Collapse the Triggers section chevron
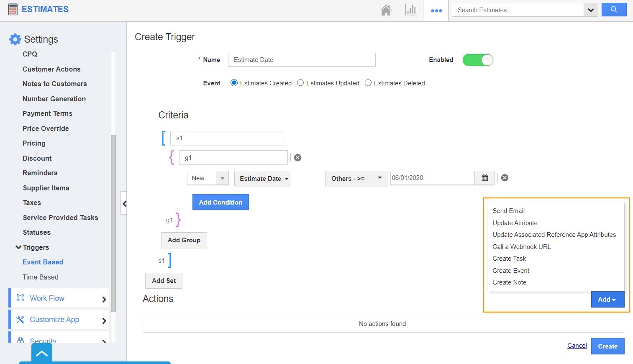The height and width of the screenshot is (364, 633). point(18,247)
